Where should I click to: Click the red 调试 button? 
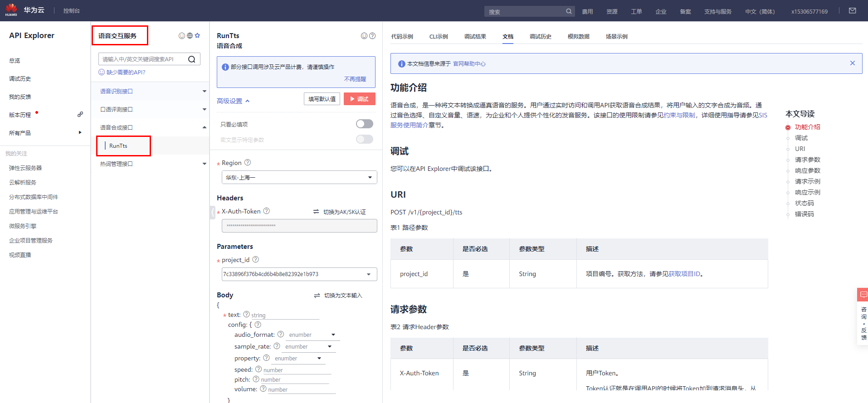click(x=360, y=99)
